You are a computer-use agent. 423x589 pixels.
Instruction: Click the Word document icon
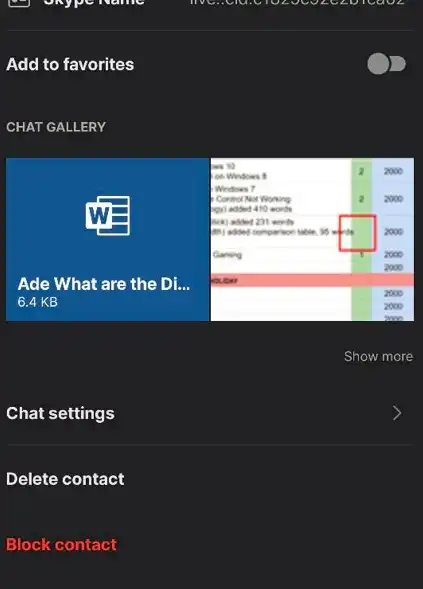(x=108, y=216)
